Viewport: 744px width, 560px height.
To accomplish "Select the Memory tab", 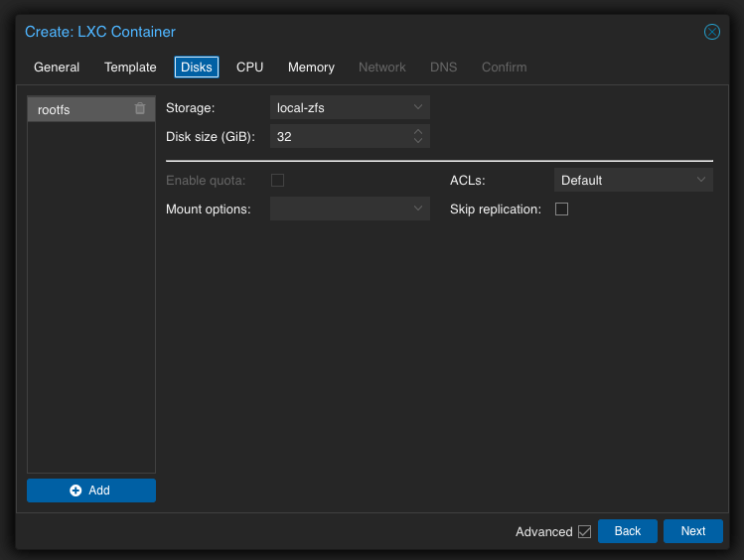I will pos(311,68).
